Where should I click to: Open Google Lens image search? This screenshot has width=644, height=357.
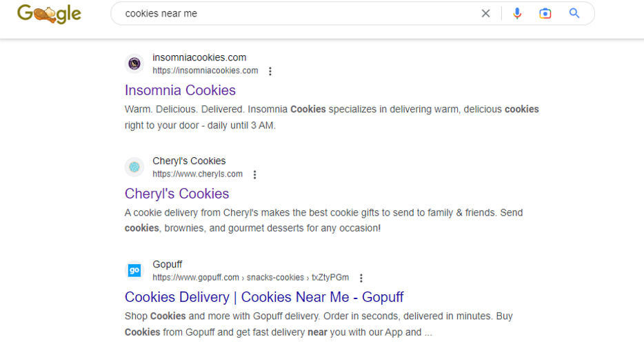pos(545,14)
